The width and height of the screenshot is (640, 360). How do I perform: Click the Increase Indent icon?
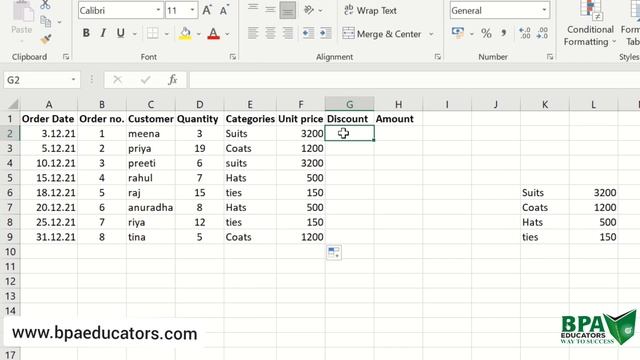[326, 33]
